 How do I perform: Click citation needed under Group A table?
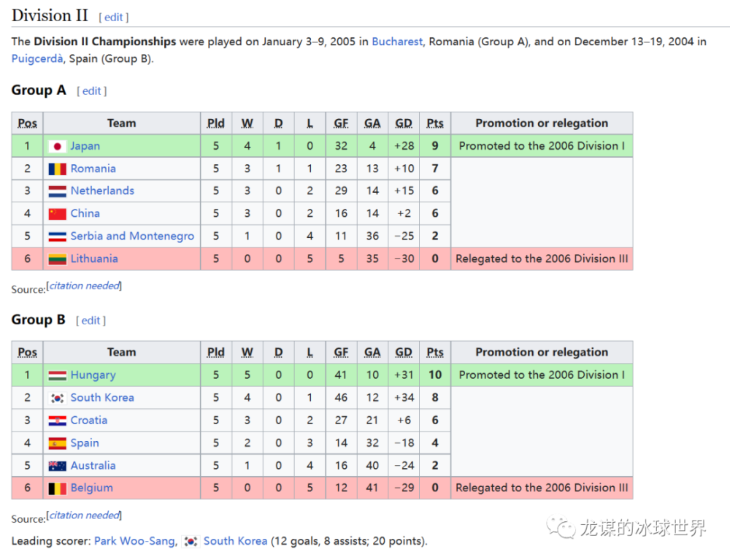[84, 285]
